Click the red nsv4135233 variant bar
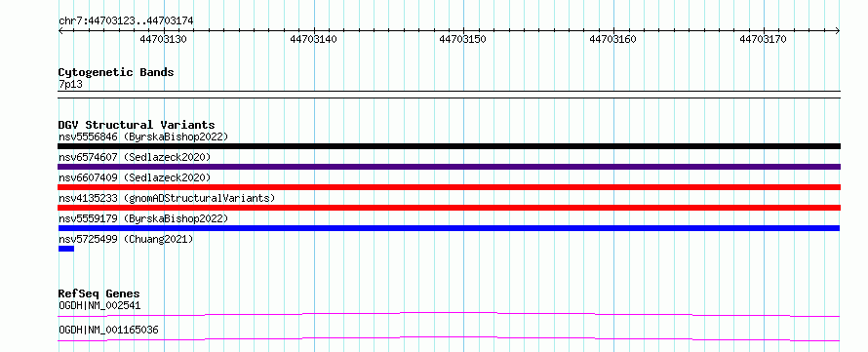Viewport: 868px width, 352px height. click(x=449, y=208)
